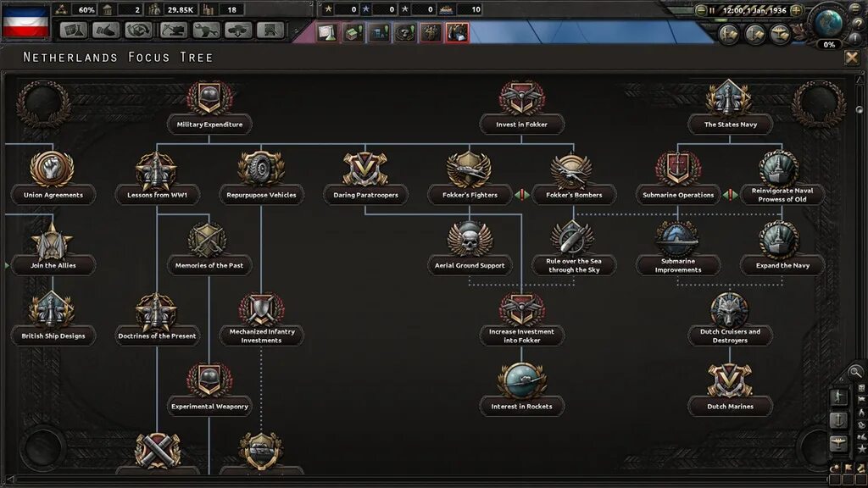868x488 pixels.
Task: Select Increase Investment into Fokker focus
Action: 521,319
